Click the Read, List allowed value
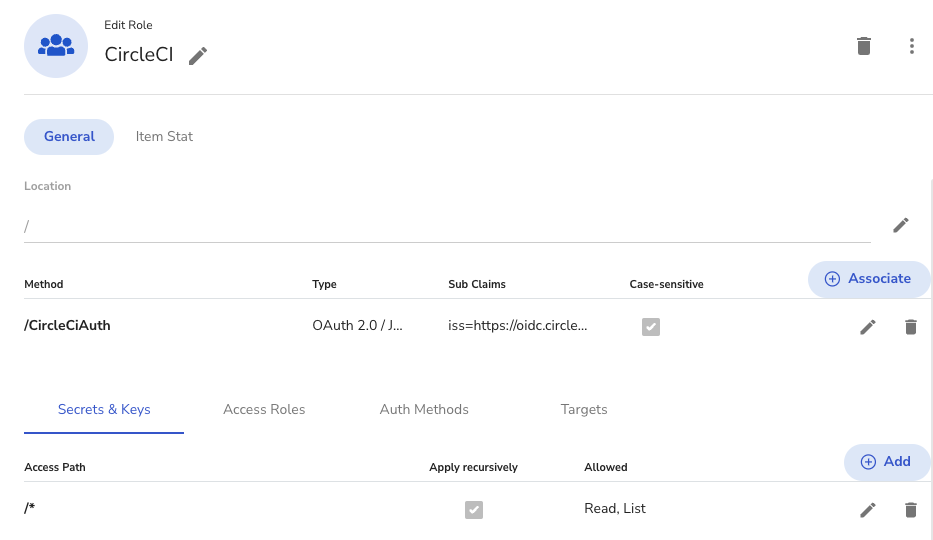The width and height of the screenshot is (933, 540). (615, 508)
